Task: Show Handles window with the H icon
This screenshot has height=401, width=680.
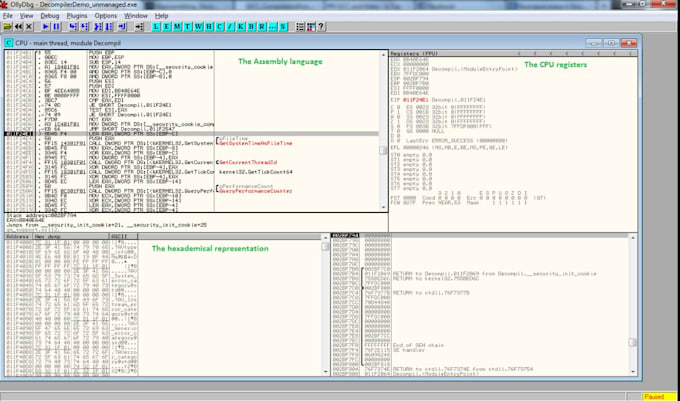Action: tap(209, 27)
